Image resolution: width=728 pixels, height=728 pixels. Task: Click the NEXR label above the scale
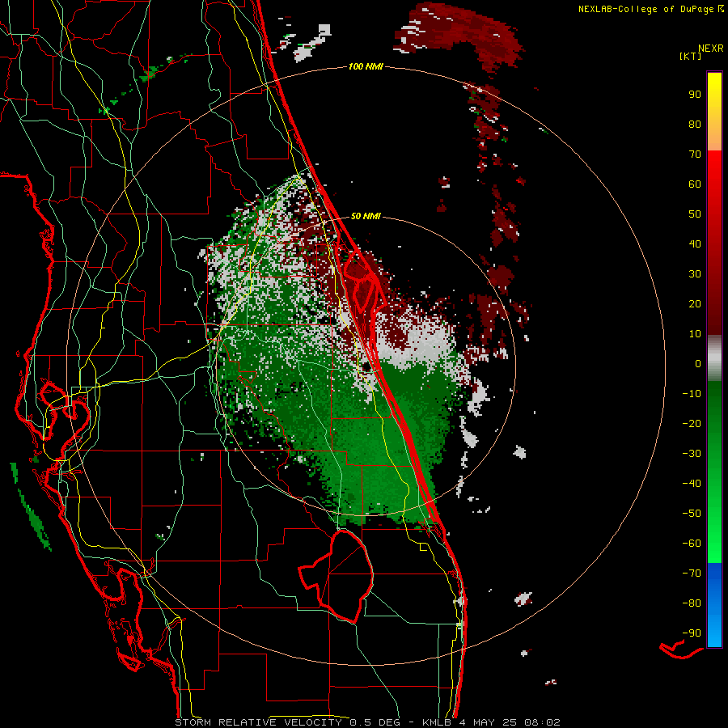[710, 49]
